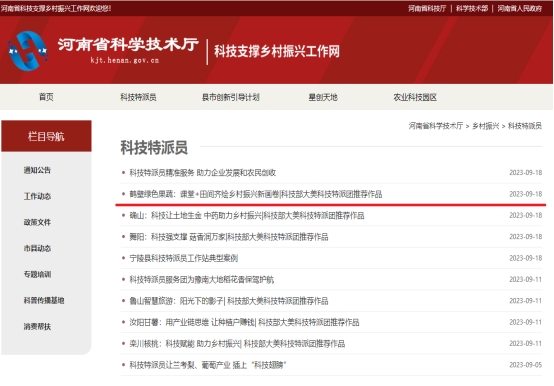Select 政策文件 sidebar entry
Screen dimensions: 554x386
[37, 222]
